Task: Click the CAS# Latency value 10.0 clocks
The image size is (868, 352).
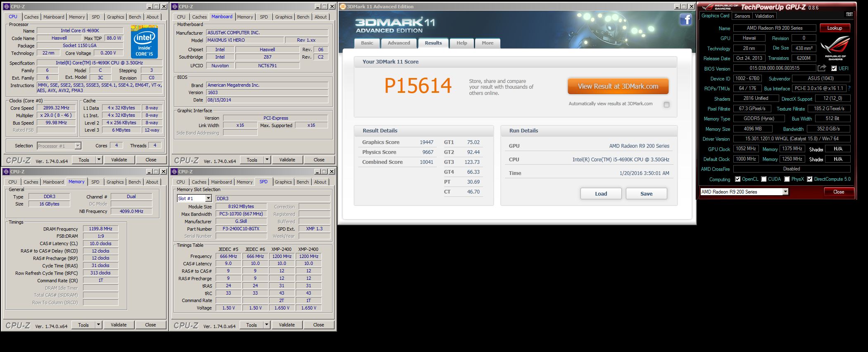Action: coord(100,243)
